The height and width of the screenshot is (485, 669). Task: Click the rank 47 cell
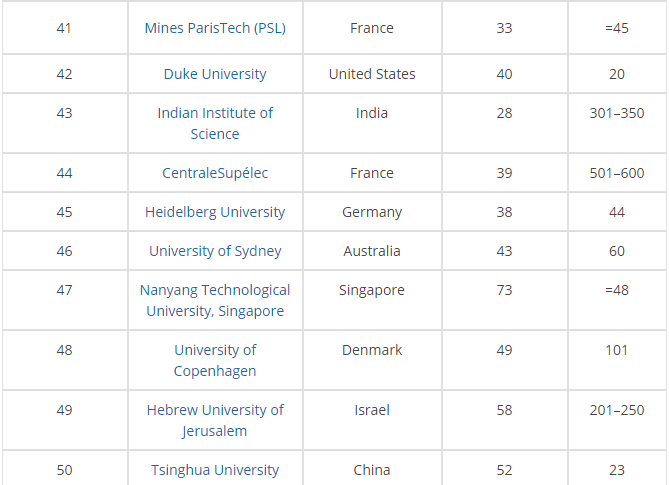tap(64, 290)
